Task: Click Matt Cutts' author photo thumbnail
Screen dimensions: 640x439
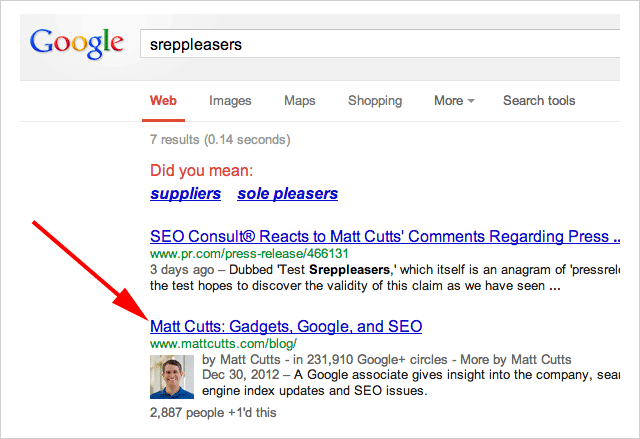Action: pyautogui.click(x=171, y=377)
